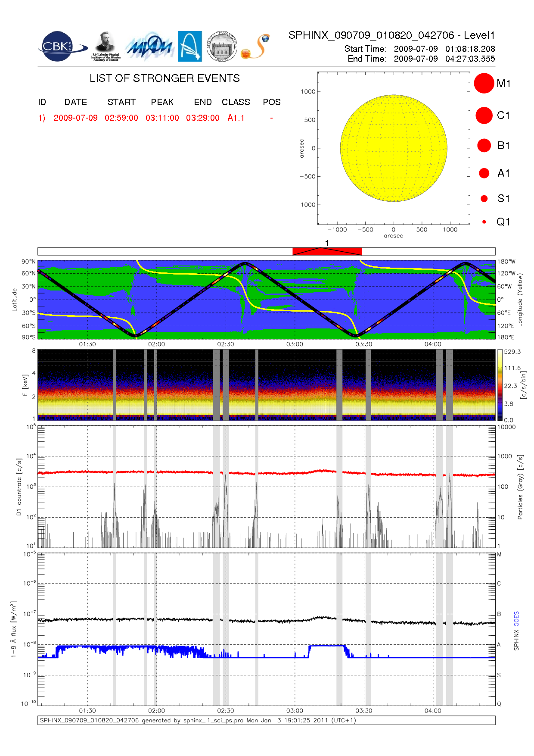Click the blue GOES flux curve plateau

[326, 646]
